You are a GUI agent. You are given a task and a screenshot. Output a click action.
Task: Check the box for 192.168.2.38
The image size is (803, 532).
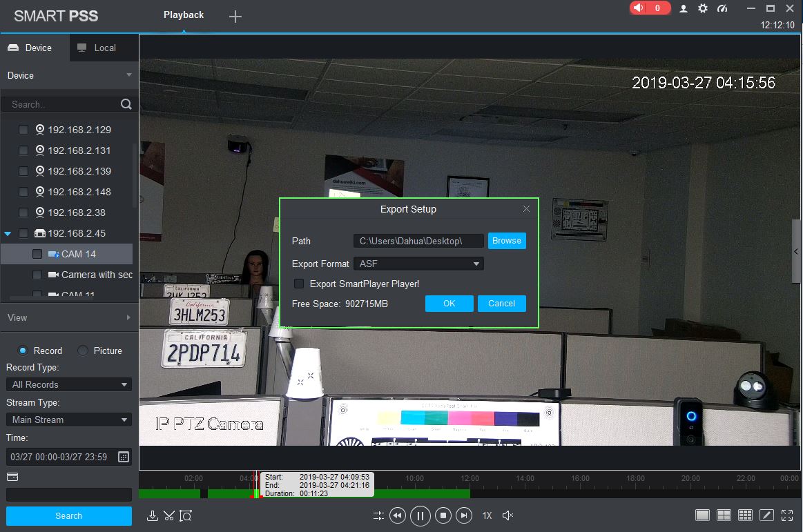click(x=23, y=213)
